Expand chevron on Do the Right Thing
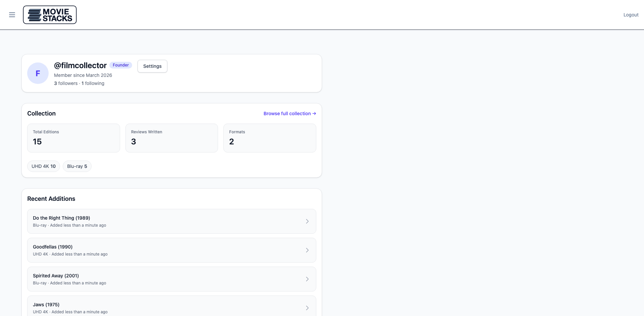This screenshot has height=316, width=644. (x=307, y=221)
